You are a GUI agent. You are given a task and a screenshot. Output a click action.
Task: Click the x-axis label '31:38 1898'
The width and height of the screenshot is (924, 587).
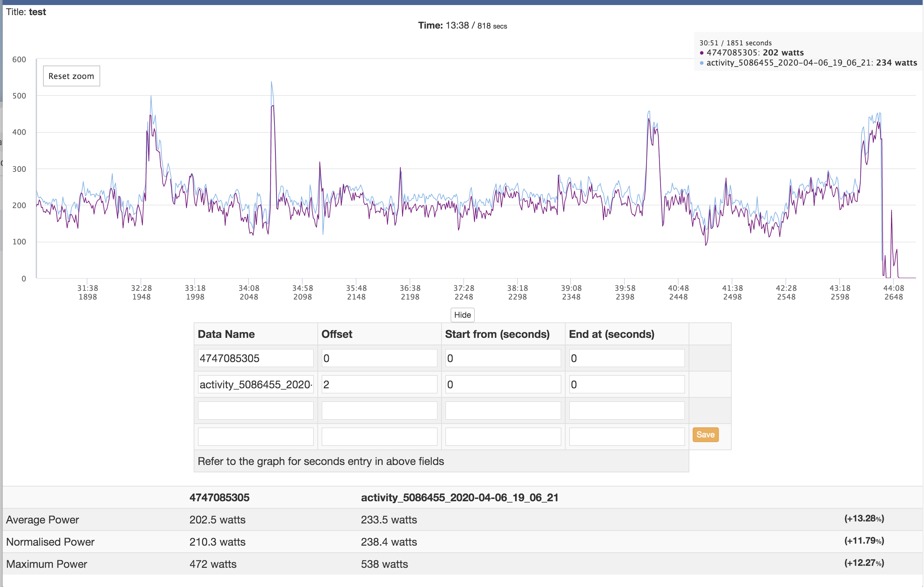pyautogui.click(x=87, y=292)
